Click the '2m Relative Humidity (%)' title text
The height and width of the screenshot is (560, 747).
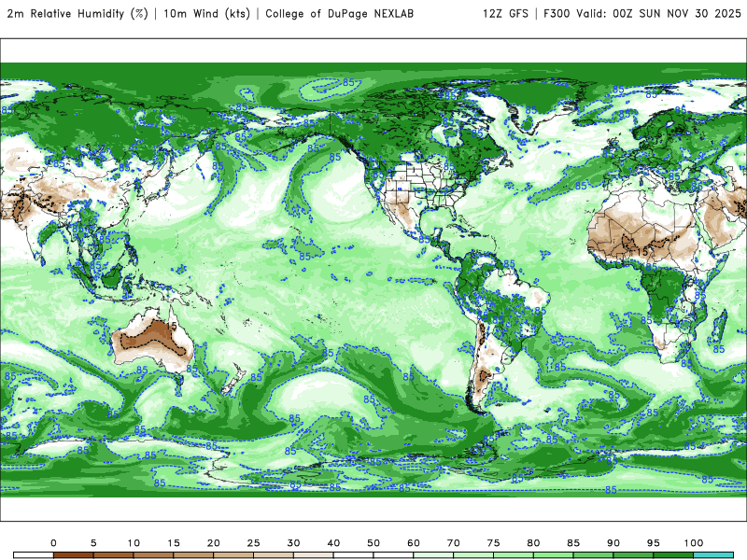[78, 14]
